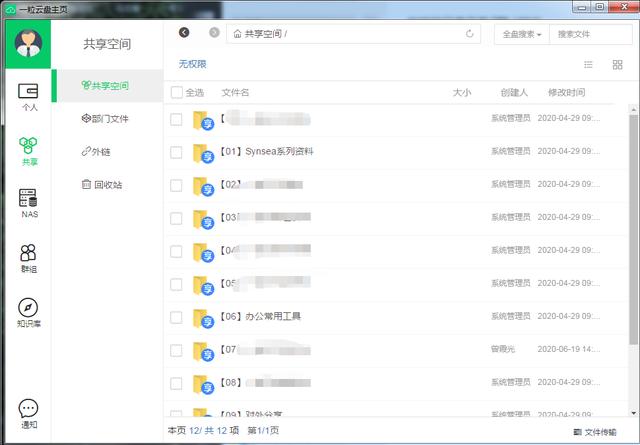640x445 pixels.
Task: Click 系统管理员 in the 【06】办公常用工具 row
Action: click(511, 316)
